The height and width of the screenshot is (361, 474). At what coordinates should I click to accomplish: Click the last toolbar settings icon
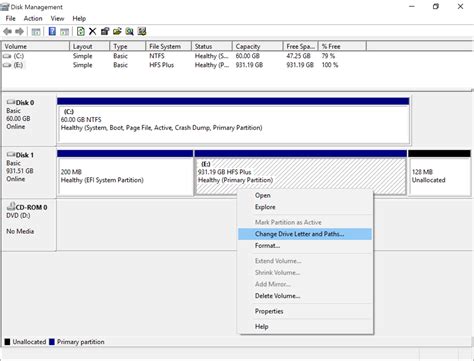(142, 31)
